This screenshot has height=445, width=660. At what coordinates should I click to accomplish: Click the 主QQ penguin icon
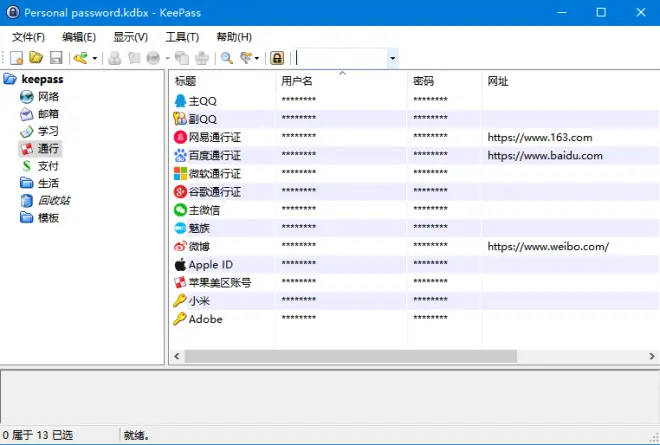coord(180,101)
